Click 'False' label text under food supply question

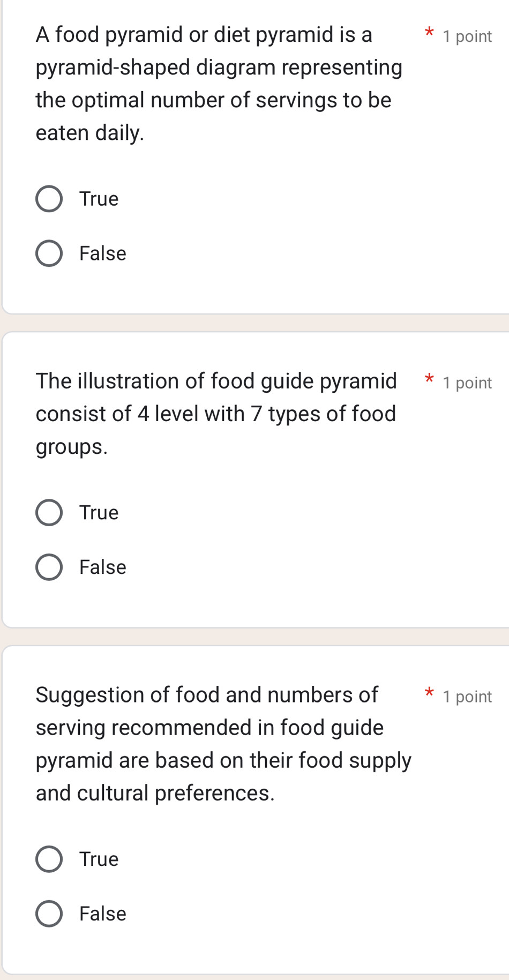coord(103,914)
